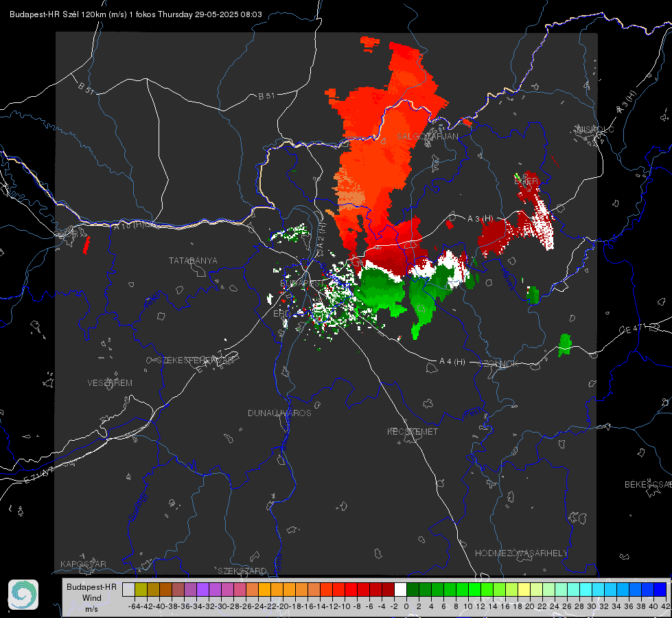Click the blue 'Pest' county label
Viewport: 672px width, 618px height.
(474, 413)
